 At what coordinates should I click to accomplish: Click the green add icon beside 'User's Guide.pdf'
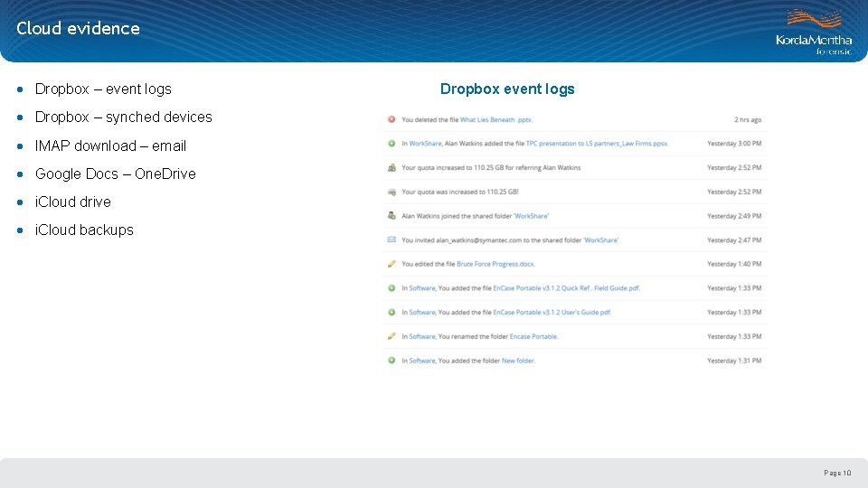[x=392, y=312]
